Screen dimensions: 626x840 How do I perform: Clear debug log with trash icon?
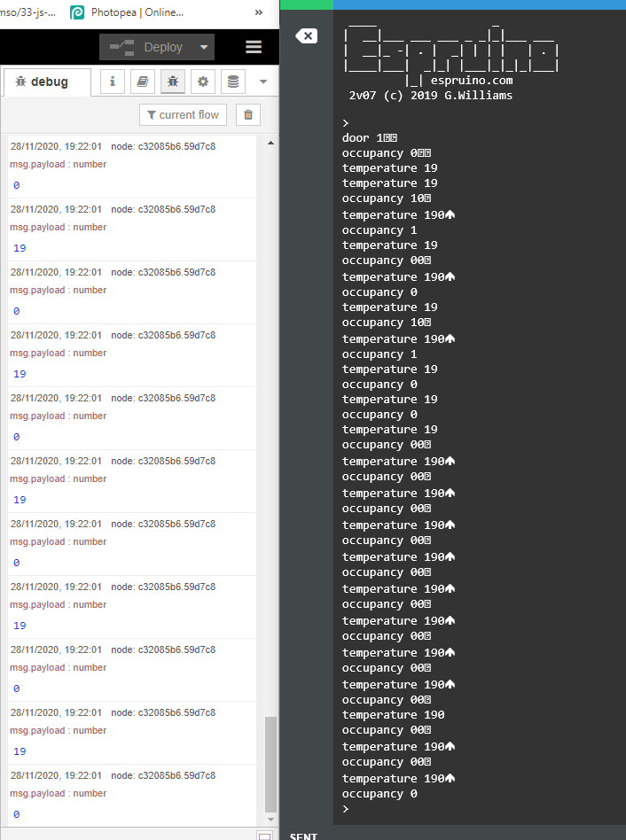coord(248,115)
